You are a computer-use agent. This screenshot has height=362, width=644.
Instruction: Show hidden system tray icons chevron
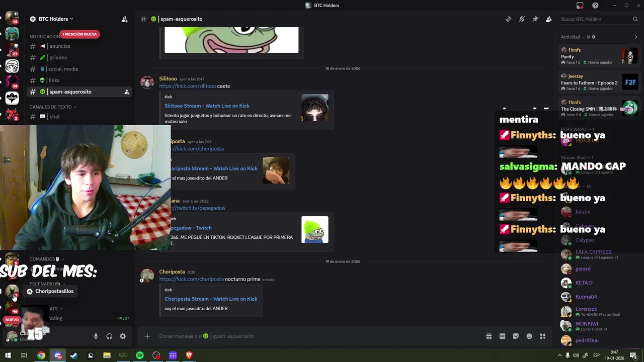559,355
